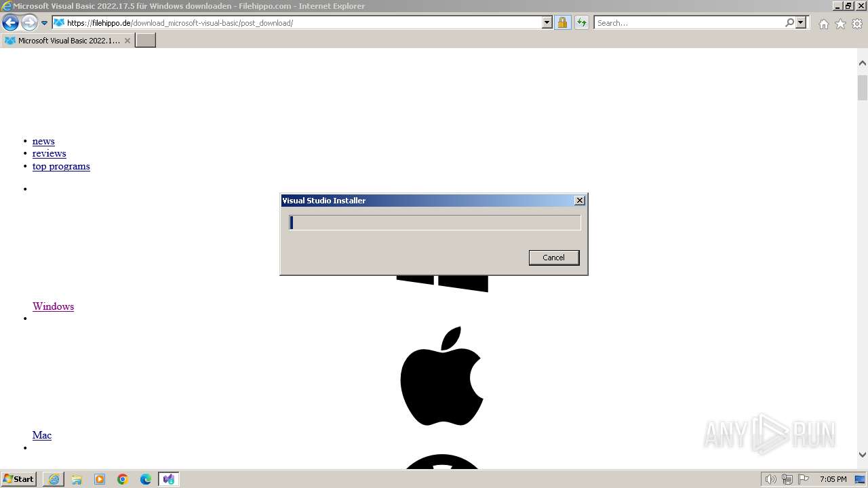Restore down the Internet Explorer window
The width and height of the screenshot is (868, 488).
(849, 5)
